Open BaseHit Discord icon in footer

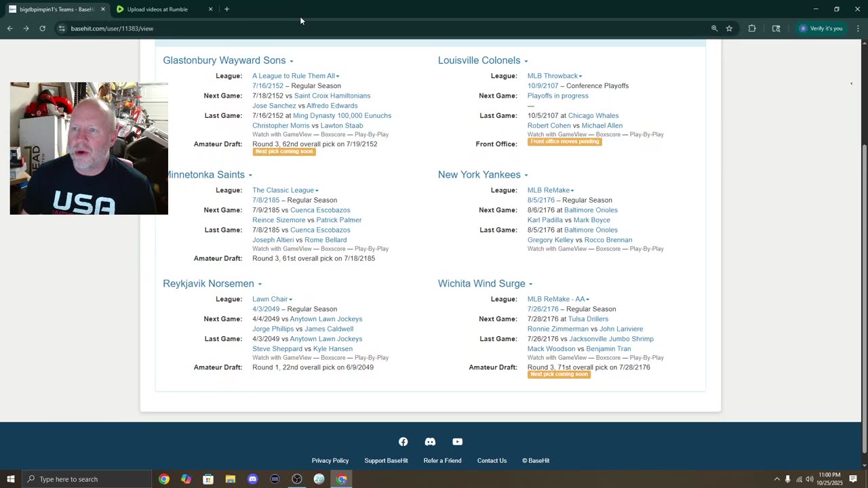click(430, 442)
